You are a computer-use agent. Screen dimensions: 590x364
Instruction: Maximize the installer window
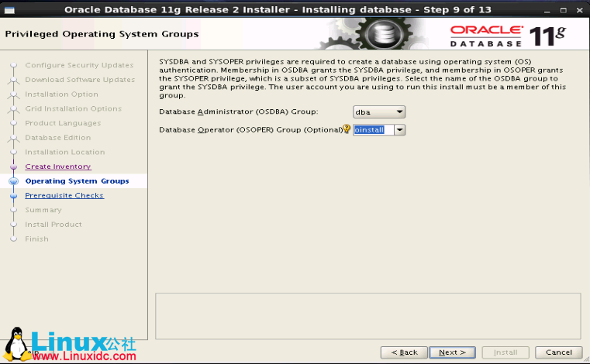click(564, 11)
